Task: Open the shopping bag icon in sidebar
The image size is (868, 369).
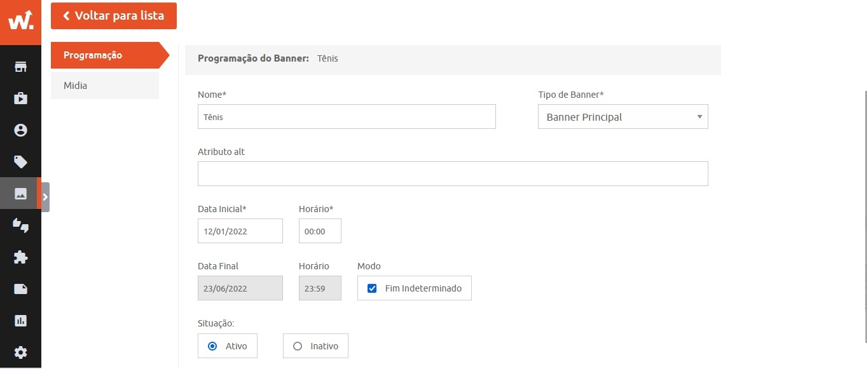Action: point(20,98)
